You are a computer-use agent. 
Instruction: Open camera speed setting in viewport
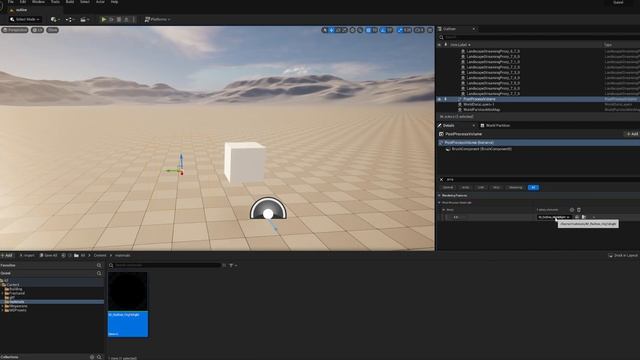click(x=419, y=30)
